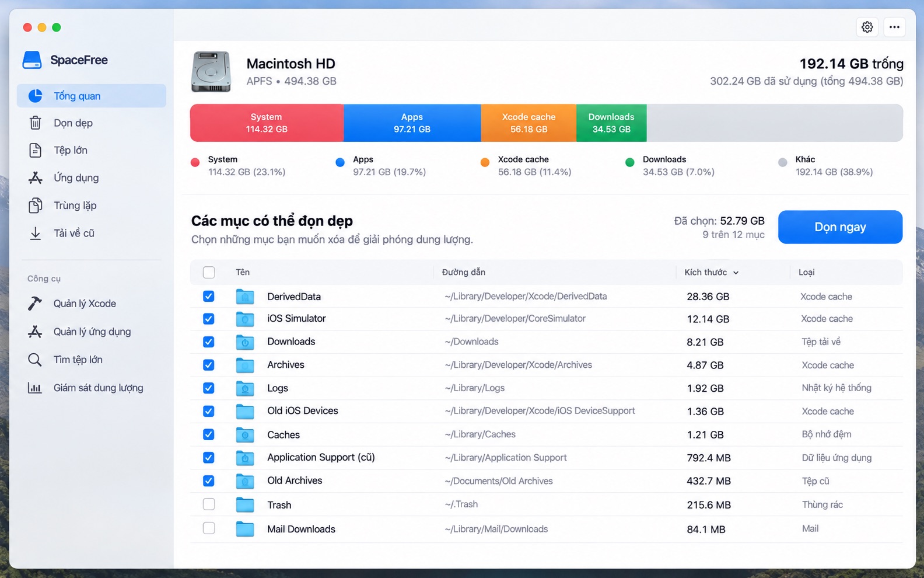Viewport: 924px width, 578px height.
Task: Click the green Downloads bar segment
Action: point(611,123)
